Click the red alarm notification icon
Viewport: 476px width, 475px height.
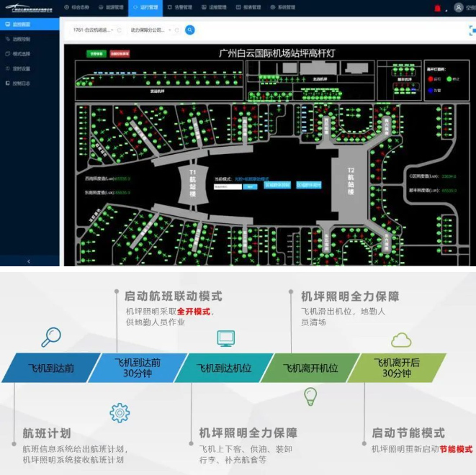[437, 8]
